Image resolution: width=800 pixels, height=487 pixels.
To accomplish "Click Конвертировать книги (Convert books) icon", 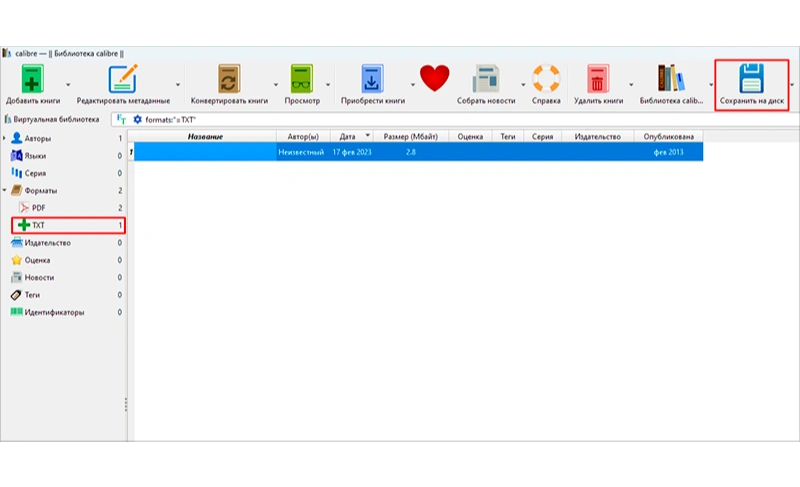I will coord(229,79).
